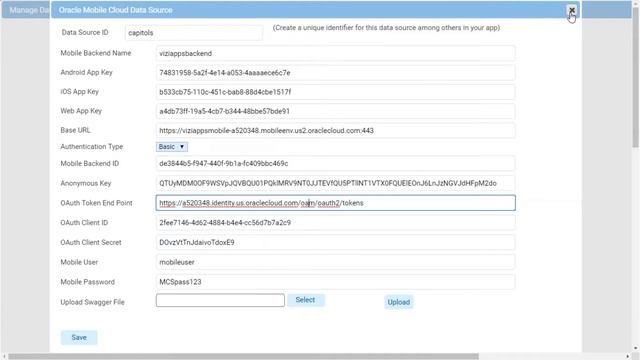Open the Authentication Type dropdown
The image size is (640, 360).
click(171, 147)
